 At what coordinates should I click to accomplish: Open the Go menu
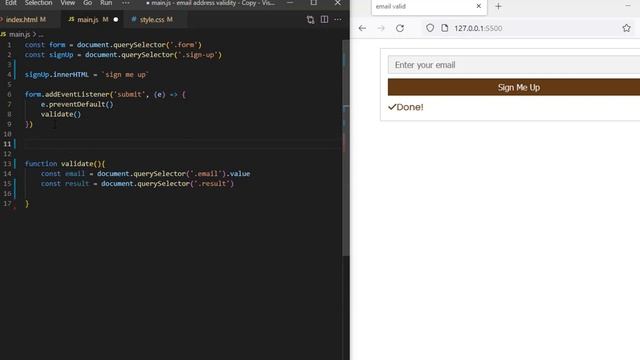(x=87, y=3)
